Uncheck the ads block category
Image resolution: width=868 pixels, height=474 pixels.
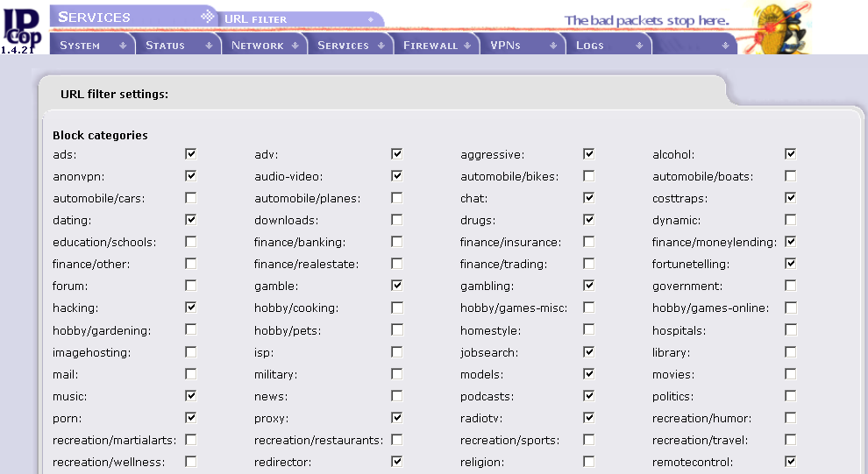coord(191,154)
